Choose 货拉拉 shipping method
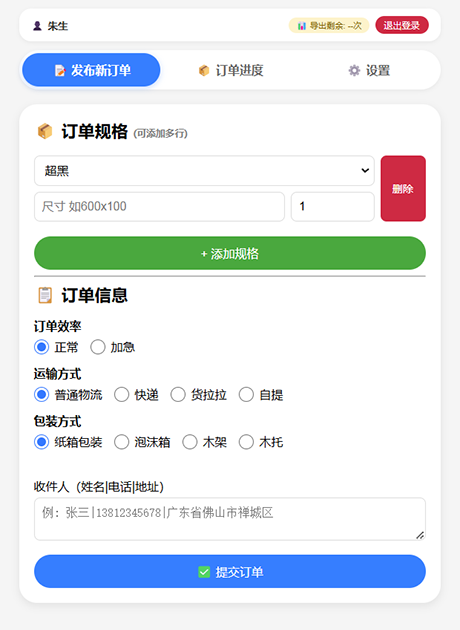Screen dimensions: 460x630 (178, 395)
